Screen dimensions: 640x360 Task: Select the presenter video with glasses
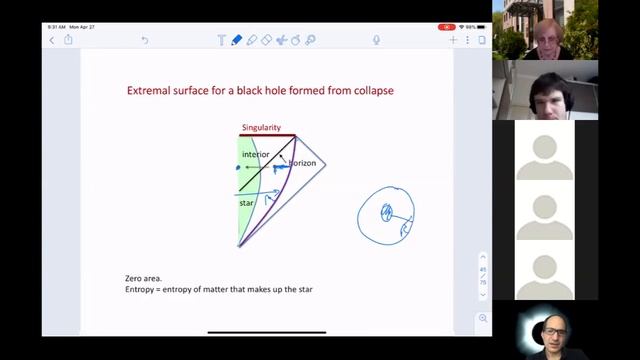click(x=545, y=330)
